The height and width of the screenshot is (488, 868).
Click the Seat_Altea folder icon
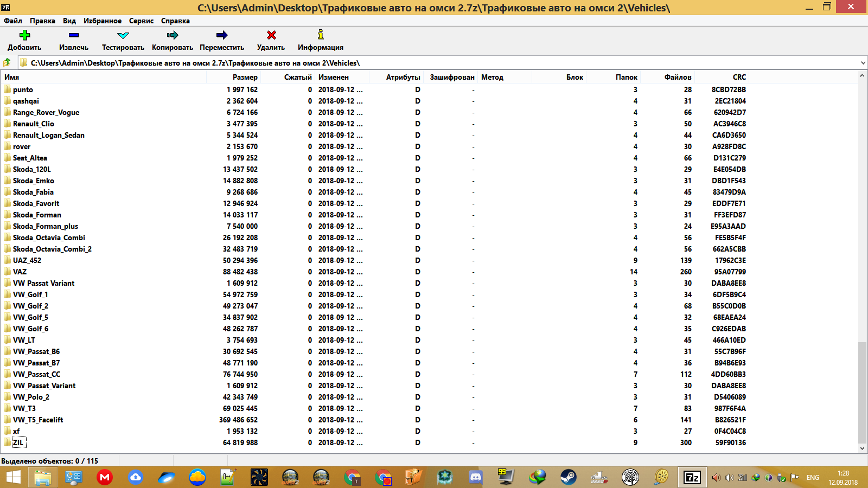pyautogui.click(x=7, y=157)
